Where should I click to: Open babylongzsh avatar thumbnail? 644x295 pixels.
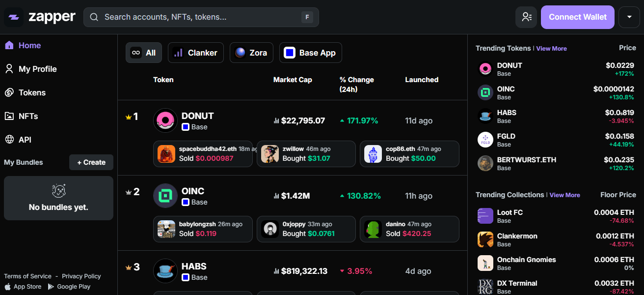(x=166, y=229)
